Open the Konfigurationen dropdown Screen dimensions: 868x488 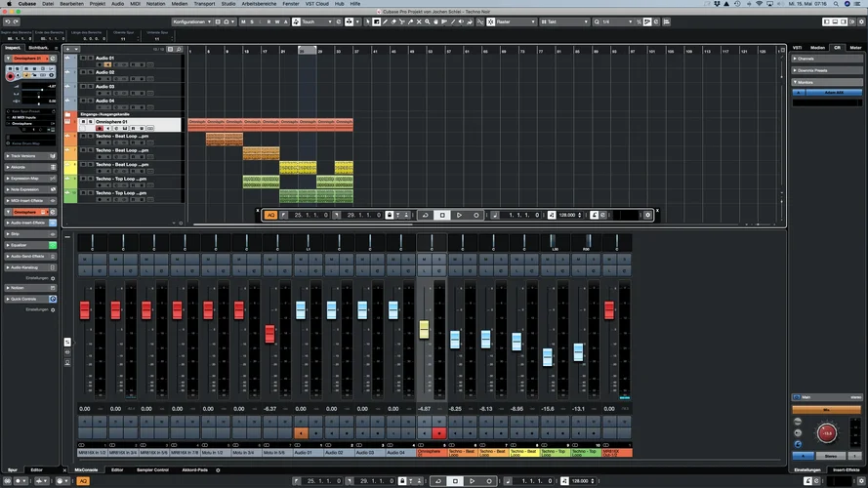point(191,21)
